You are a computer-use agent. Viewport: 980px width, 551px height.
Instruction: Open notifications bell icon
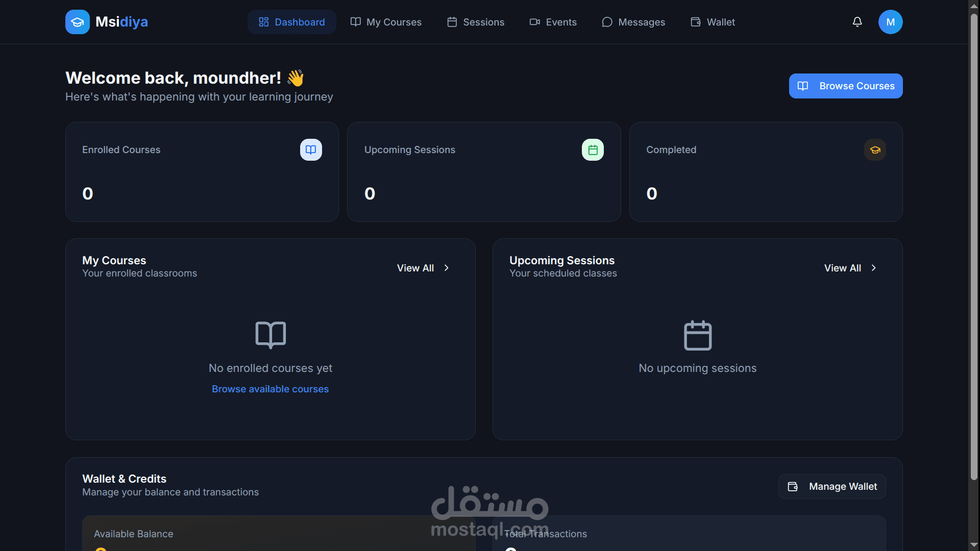point(857,22)
